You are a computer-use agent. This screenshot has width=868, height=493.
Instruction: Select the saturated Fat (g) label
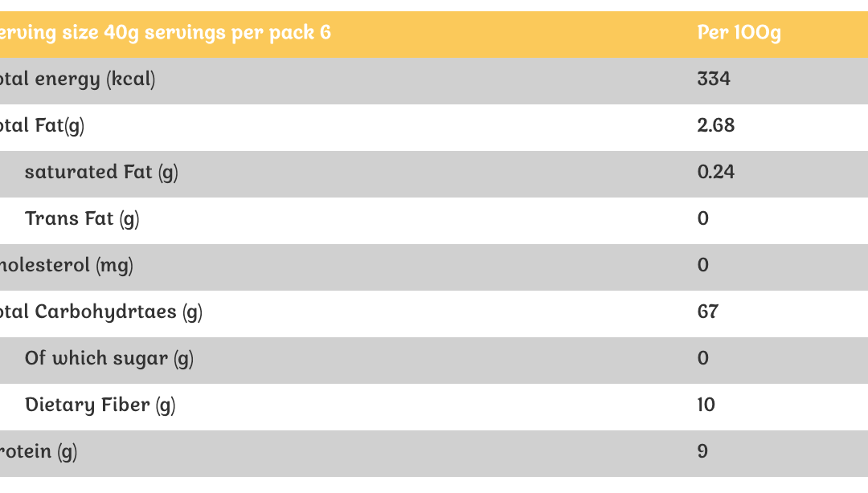pyautogui.click(x=101, y=173)
